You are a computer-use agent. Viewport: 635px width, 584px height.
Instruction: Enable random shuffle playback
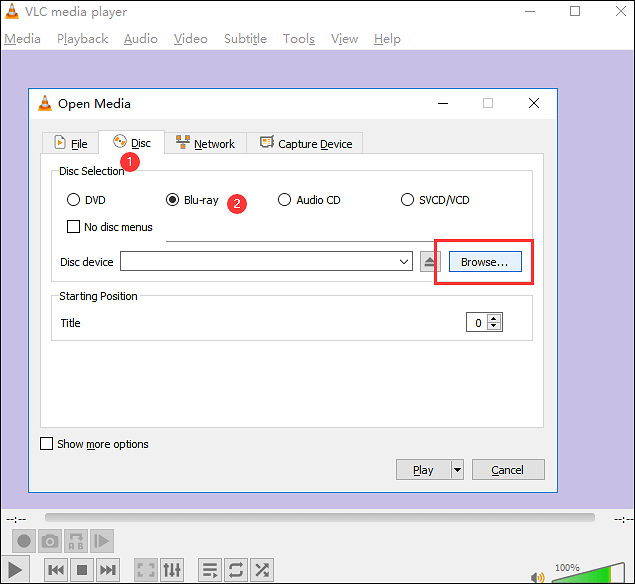[262, 570]
